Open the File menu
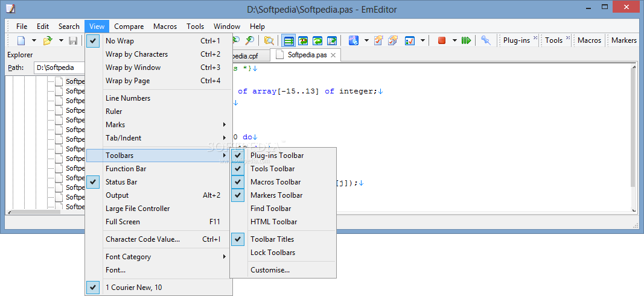This screenshot has height=296, width=644. 22,27
